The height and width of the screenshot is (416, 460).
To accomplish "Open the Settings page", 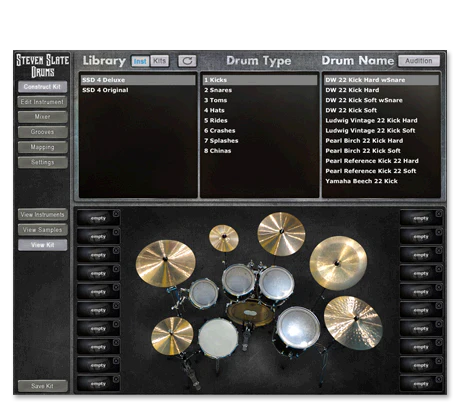I will [43, 162].
